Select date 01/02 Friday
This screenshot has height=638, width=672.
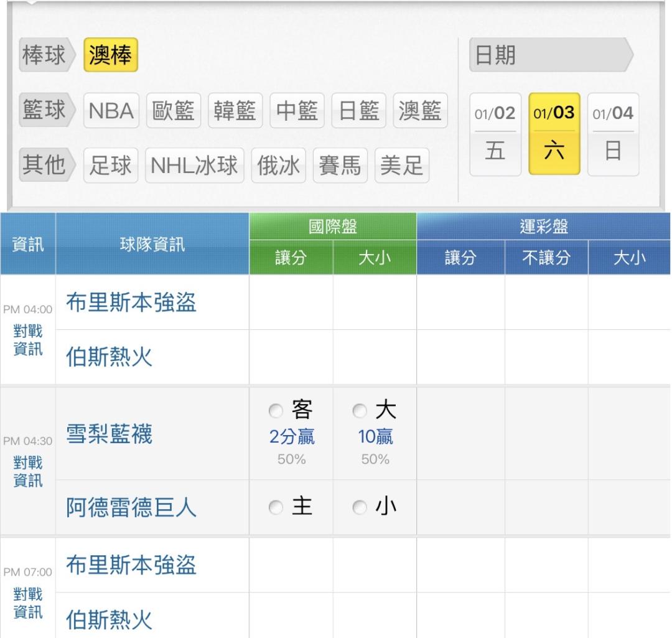[x=495, y=134]
